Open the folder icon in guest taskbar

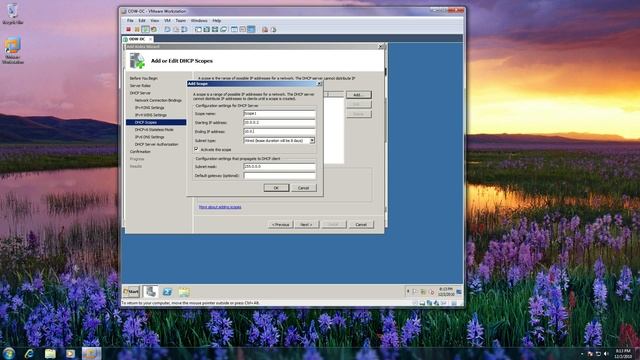click(x=184, y=292)
